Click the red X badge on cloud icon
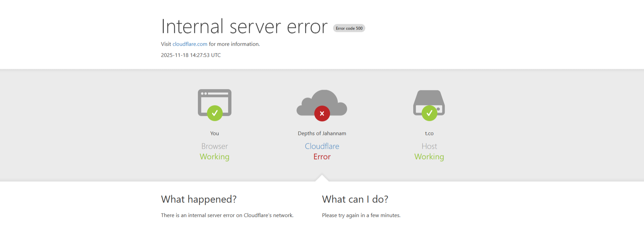Viewport: 644px width, 235px height. click(322, 113)
